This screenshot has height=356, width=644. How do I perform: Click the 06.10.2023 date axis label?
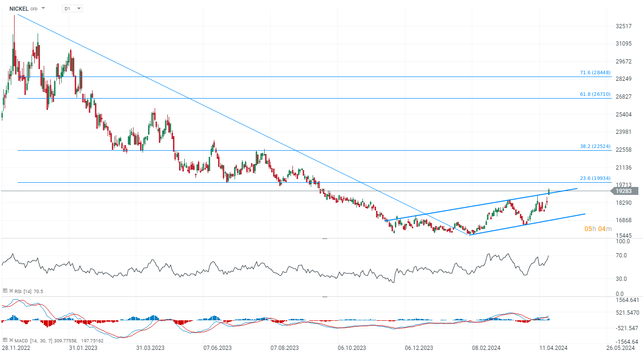pyautogui.click(x=352, y=348)
